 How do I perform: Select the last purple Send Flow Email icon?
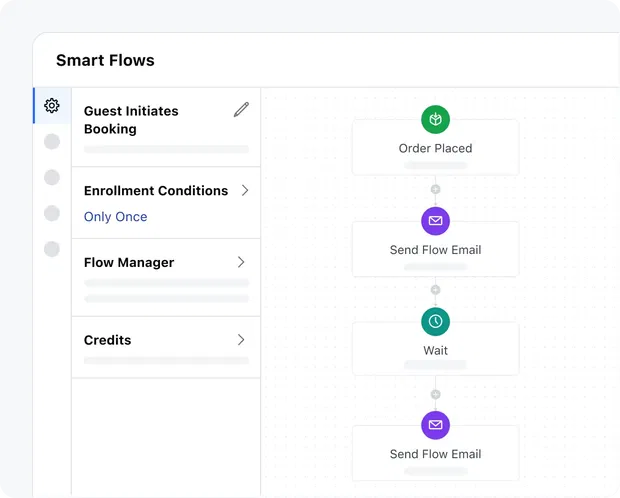(x=435, y=425)
